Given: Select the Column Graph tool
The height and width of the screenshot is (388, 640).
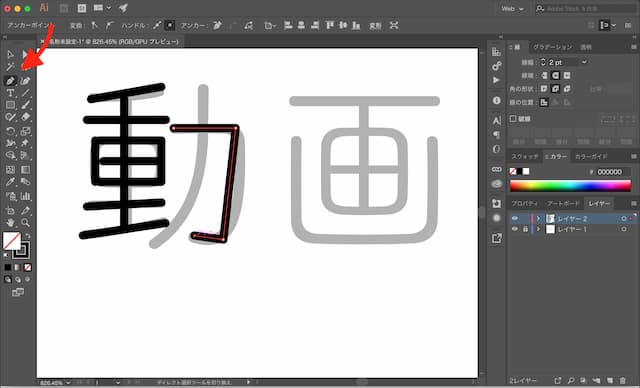Looking at the screenshot, I should coord(25,196).
